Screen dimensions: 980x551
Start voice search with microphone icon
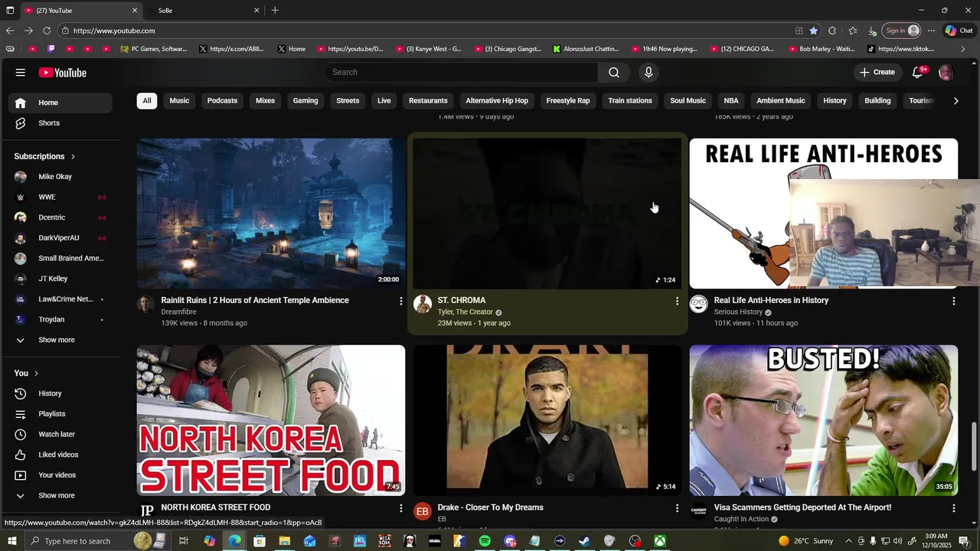648,72
